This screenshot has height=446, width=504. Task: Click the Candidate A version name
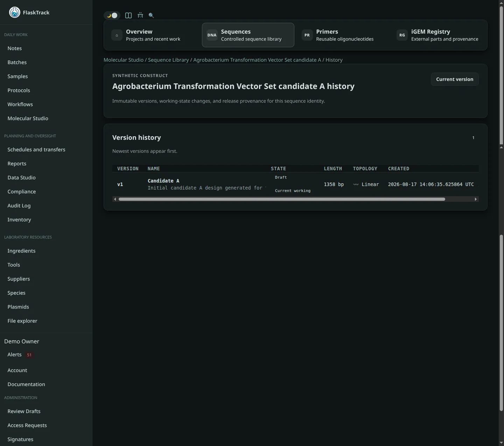point(163,181)
